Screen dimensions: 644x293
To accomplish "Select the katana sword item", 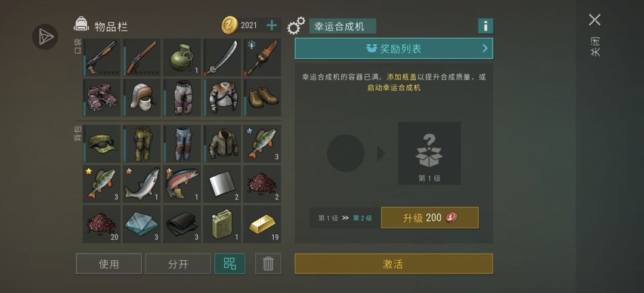I will coord(222,57).
